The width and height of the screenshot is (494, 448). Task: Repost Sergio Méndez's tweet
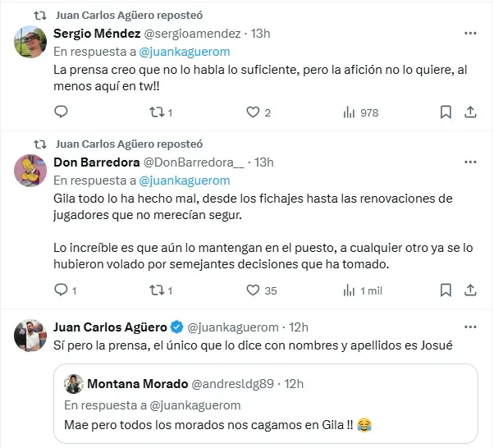click(x=154, y=112)
